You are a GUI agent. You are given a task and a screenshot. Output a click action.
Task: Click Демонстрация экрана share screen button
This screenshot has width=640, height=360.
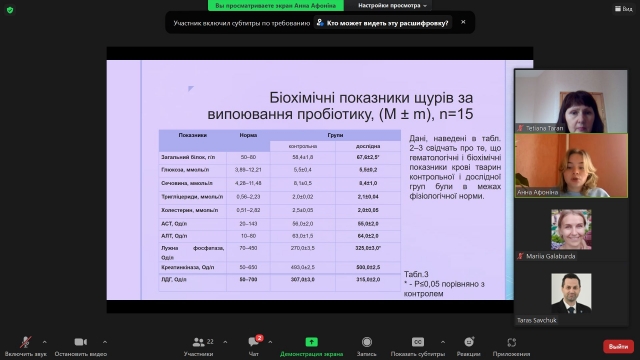click(x=311, y=346)
